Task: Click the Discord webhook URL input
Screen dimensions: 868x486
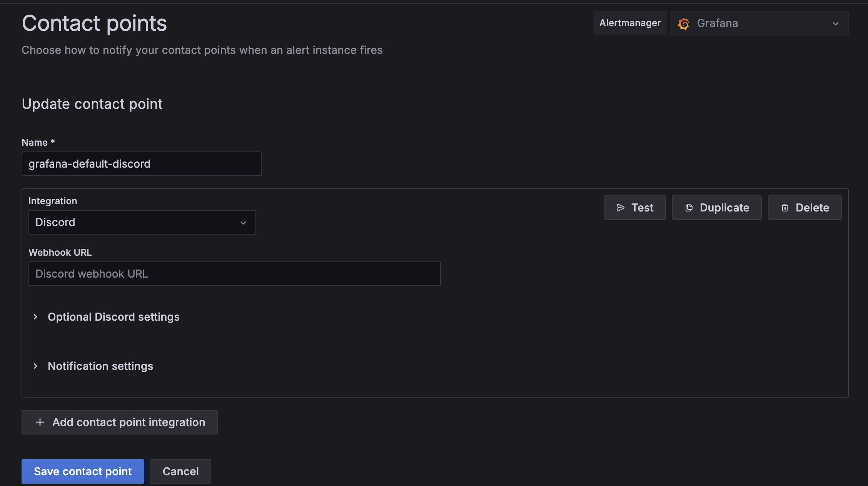Action: pos(234,274)
